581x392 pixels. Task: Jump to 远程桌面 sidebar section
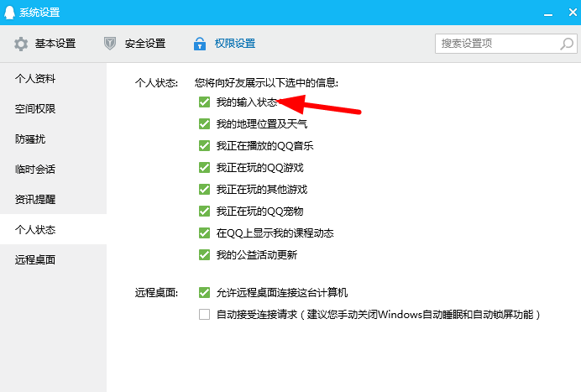pyautogui.click(x=35, y=259)
